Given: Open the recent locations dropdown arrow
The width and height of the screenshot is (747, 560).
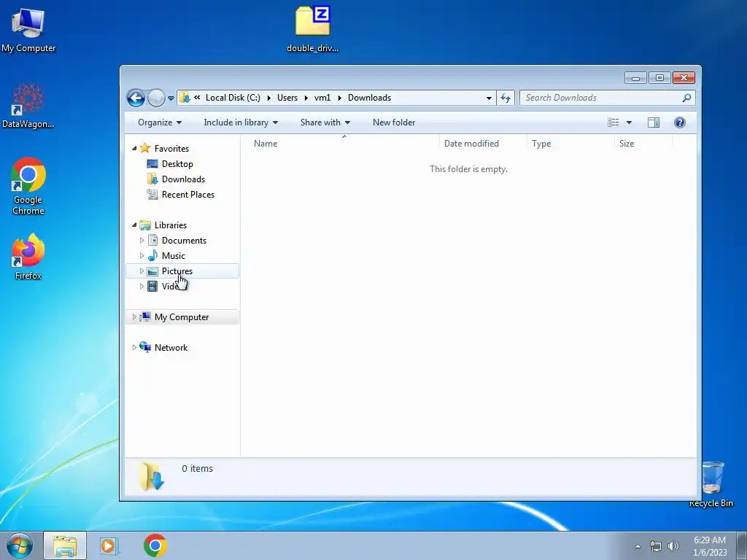Looking at the screenshot, I should coord(171,98).
